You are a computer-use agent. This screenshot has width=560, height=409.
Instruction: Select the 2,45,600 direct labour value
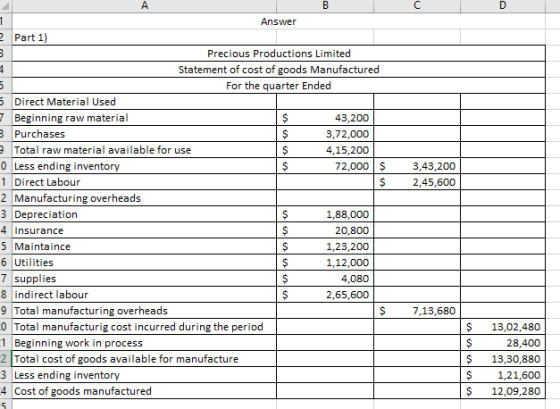click(417, 182)
